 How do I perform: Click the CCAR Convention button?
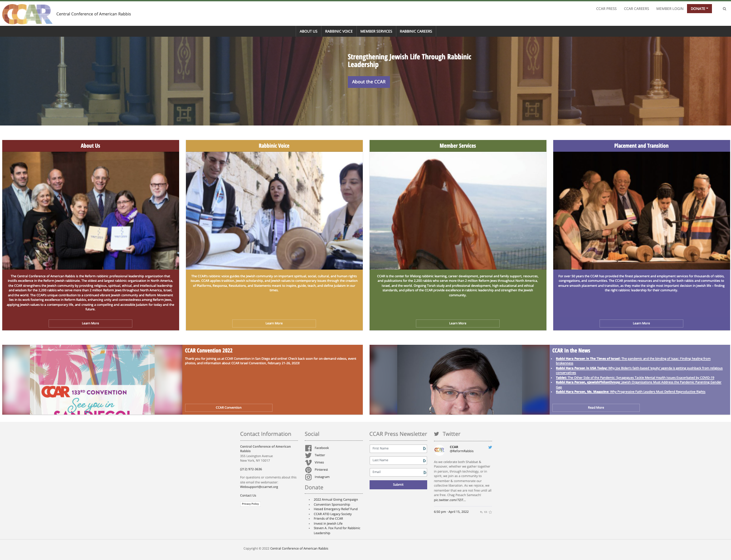[x=229, y=408]
